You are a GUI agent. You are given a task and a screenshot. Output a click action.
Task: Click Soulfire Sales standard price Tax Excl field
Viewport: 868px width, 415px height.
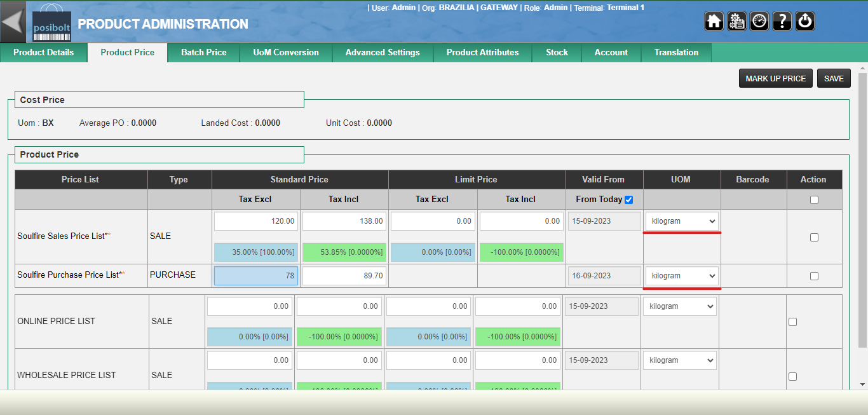255,221
